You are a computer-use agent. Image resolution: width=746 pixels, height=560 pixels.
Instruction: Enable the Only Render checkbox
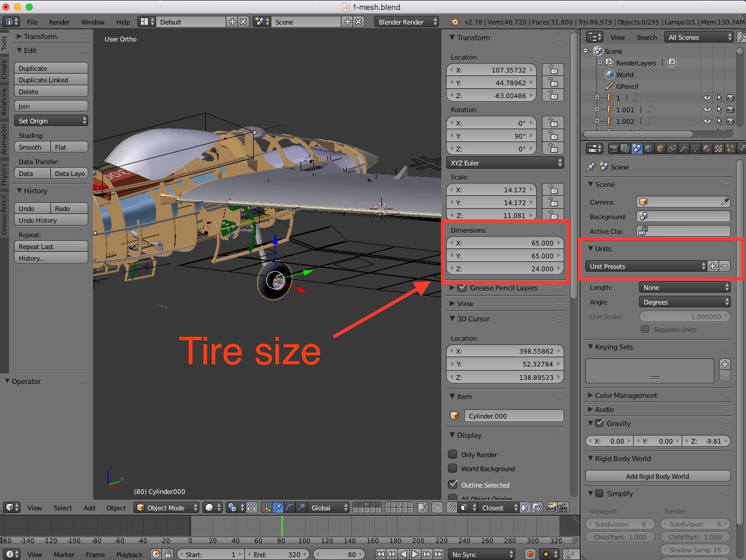[x=453, y=454]
